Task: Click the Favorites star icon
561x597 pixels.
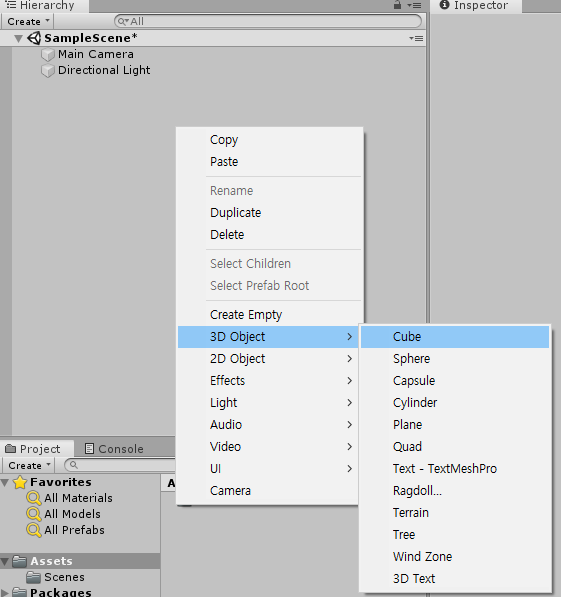Action: [x=20, y=482]
